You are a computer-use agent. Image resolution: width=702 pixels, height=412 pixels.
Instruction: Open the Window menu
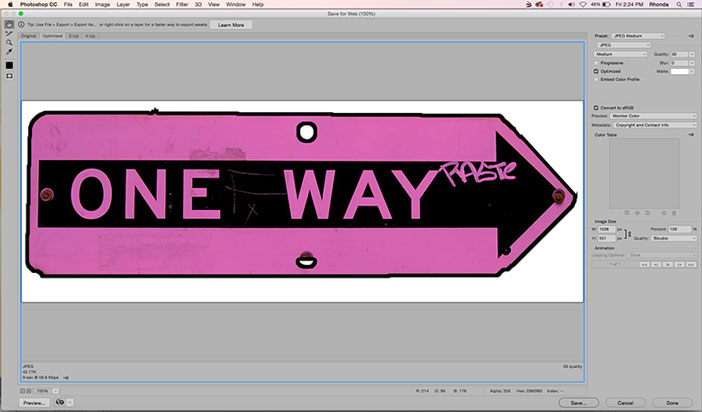(x=235, y=4)
